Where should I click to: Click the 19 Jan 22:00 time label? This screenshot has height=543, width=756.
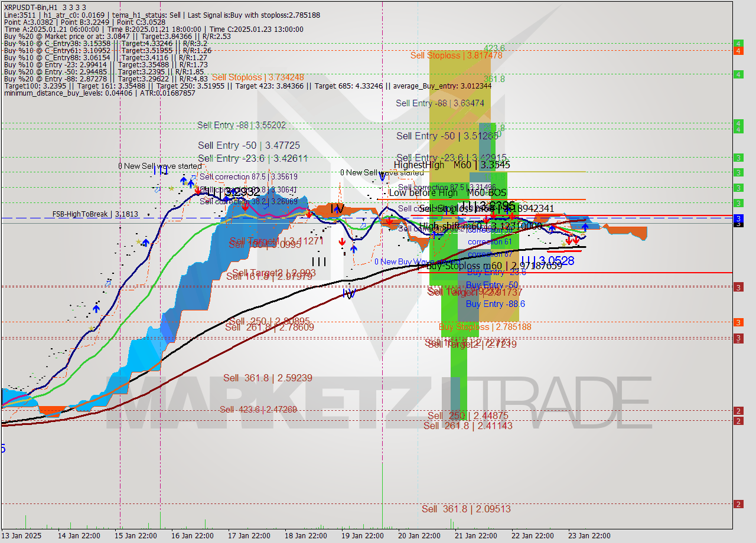click(364, 536)
